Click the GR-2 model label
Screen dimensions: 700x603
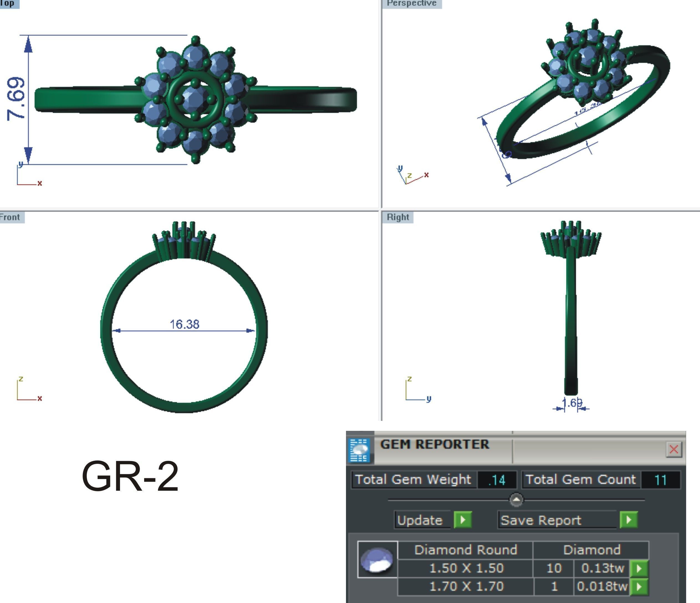pyautogui.click(x=130, y=476)
